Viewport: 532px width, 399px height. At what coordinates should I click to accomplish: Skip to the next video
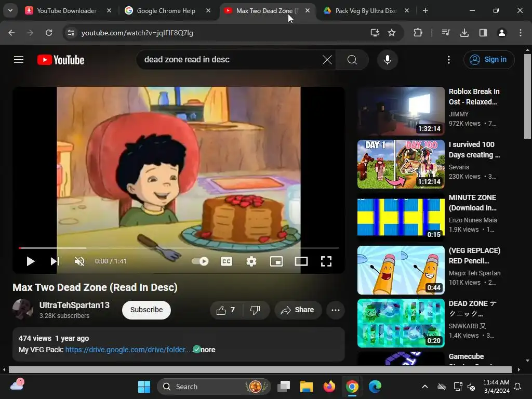point(55,261)
